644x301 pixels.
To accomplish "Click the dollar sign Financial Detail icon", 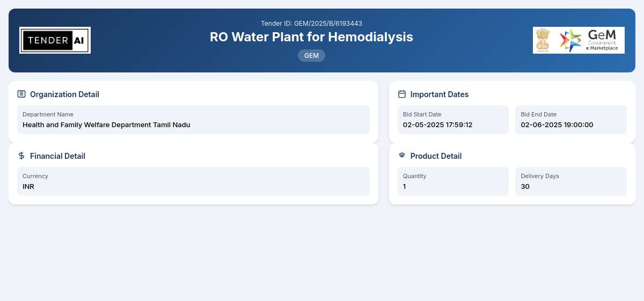I will coord(21,156).
